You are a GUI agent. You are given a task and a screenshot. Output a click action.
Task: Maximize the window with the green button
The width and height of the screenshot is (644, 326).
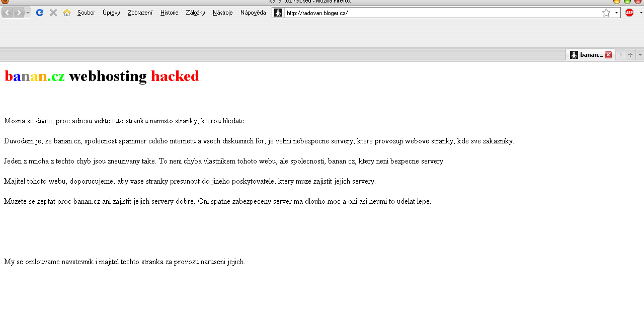(627, 2)
